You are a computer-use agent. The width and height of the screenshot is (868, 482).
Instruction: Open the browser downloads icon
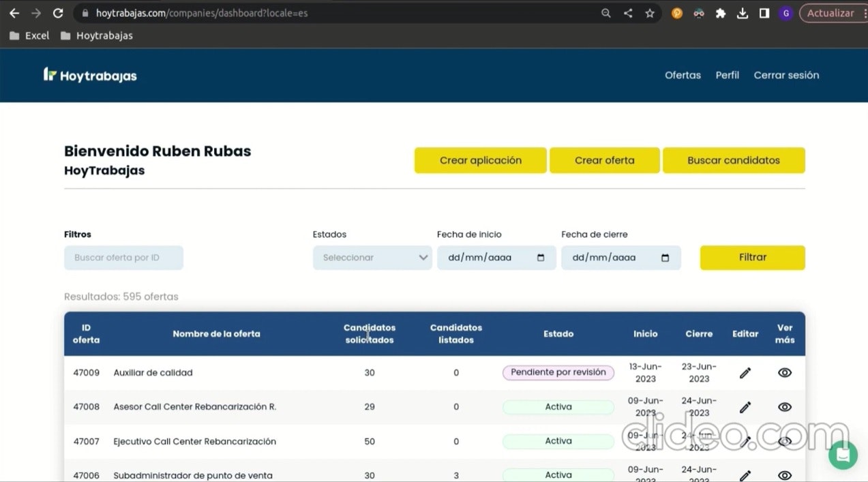click(743, 13)
